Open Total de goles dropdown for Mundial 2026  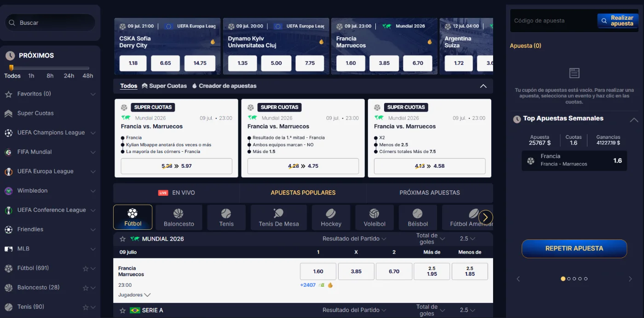point(431,239)
